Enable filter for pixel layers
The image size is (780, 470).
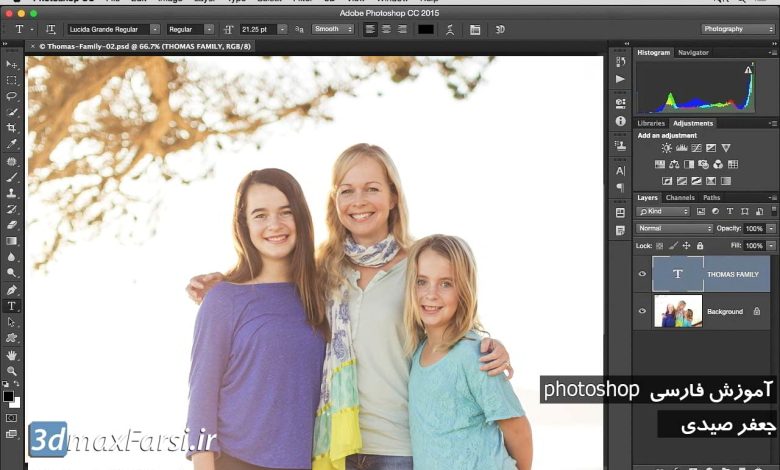coord(700,211)
